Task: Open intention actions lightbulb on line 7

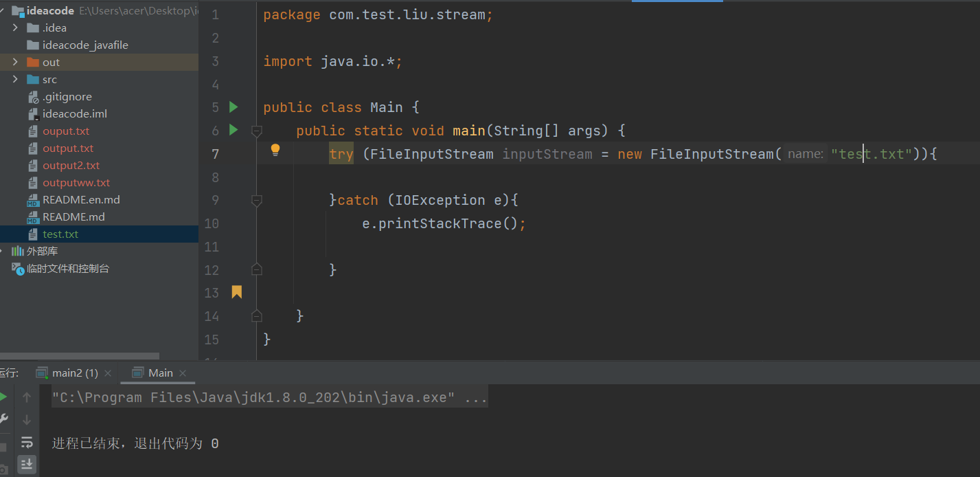Action: pyautogui.click(x=275, y=149)
